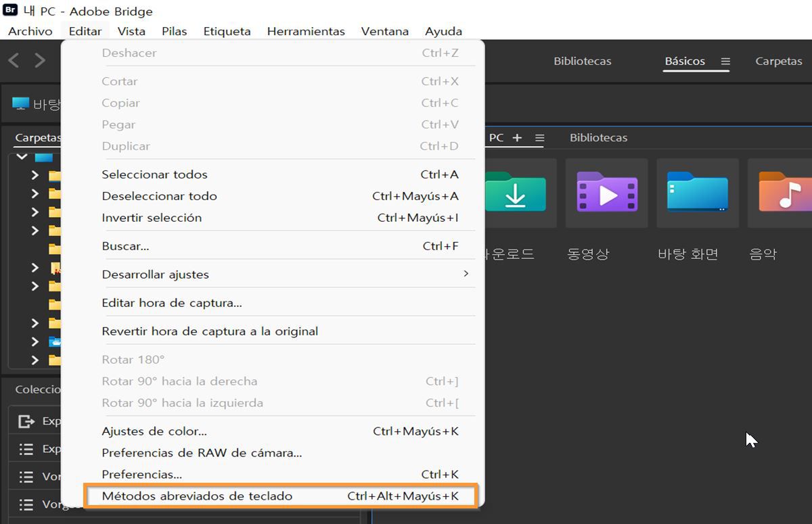Viewport: 812px width, 524px height.
Task: Add a new content tab with the plus icon
Action: pos(517,138)
